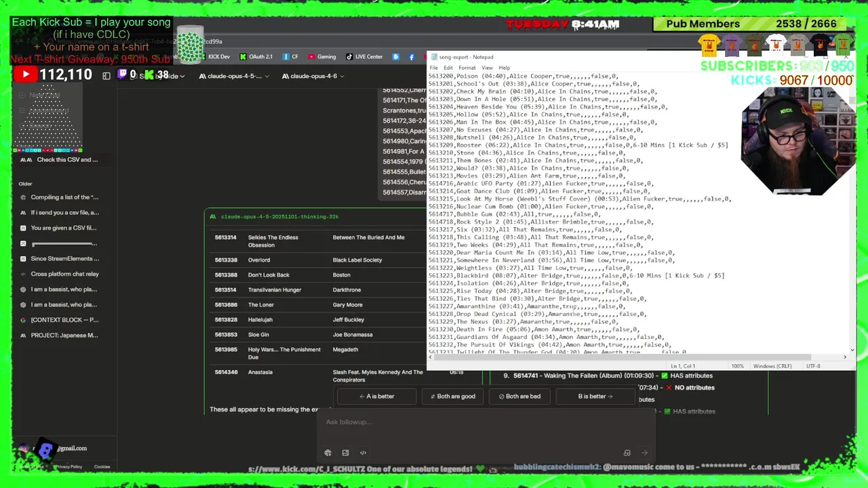Vote Both are bad
The height and width of the screenshot is (488, 868).
pos(519,396)
